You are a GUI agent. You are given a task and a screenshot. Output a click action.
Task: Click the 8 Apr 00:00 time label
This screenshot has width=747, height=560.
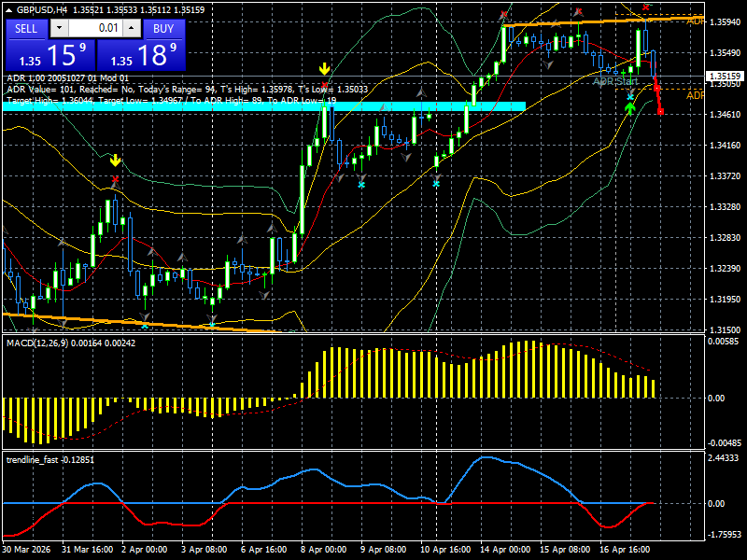pos(323,550)
